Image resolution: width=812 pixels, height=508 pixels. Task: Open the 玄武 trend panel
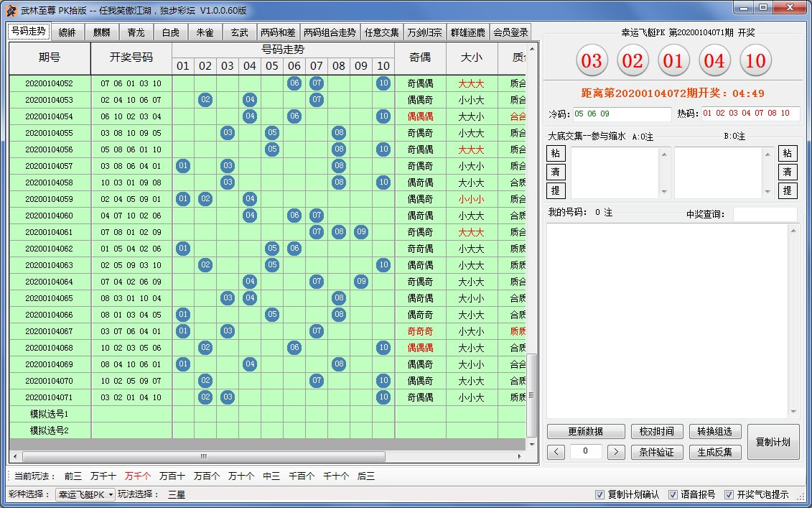tap(239, 32)
